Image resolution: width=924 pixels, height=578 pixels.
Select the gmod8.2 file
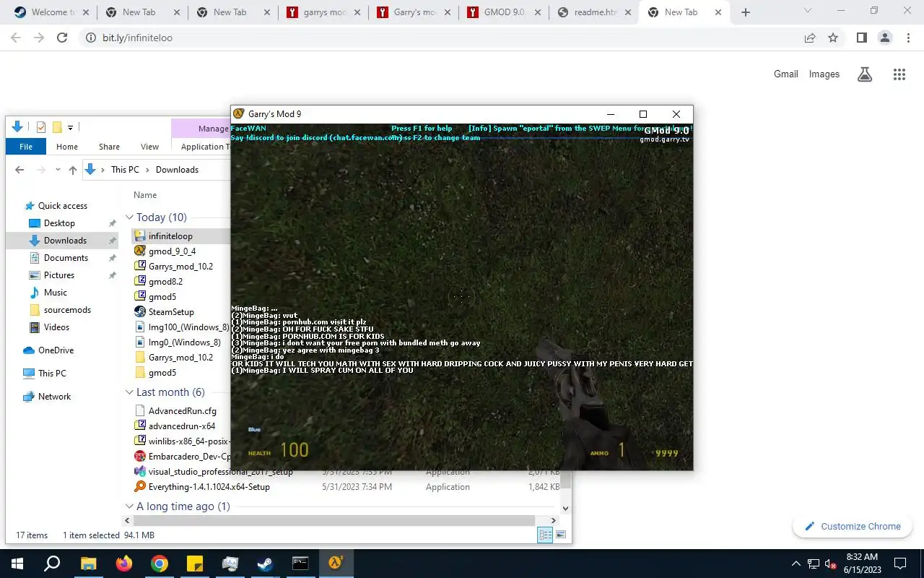(x=165, y=282)
